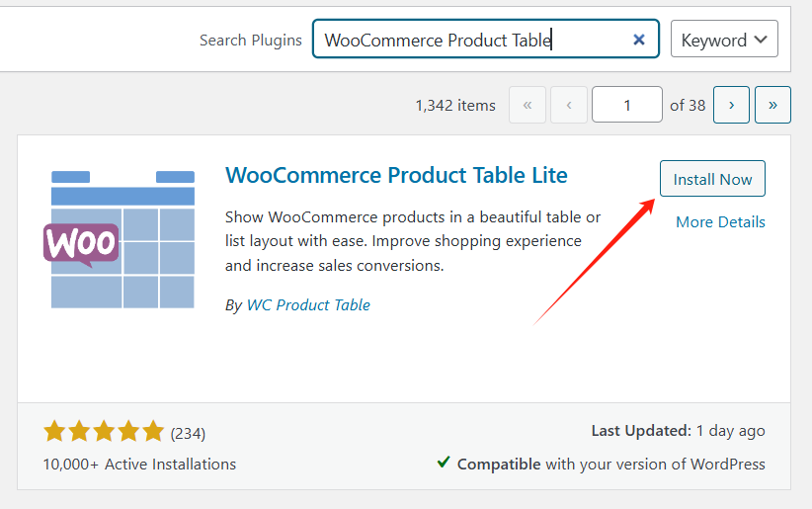Viewport: 812px width, 509px height.
Task: Click the green compatibility checkmark
Action: 445,463
